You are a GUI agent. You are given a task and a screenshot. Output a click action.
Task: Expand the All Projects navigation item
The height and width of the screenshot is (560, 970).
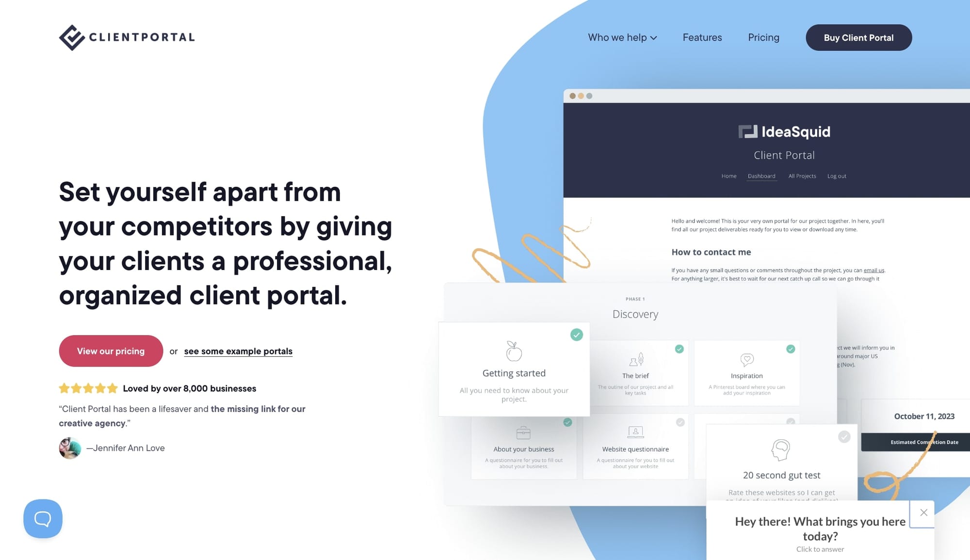(x=802, y=176)
